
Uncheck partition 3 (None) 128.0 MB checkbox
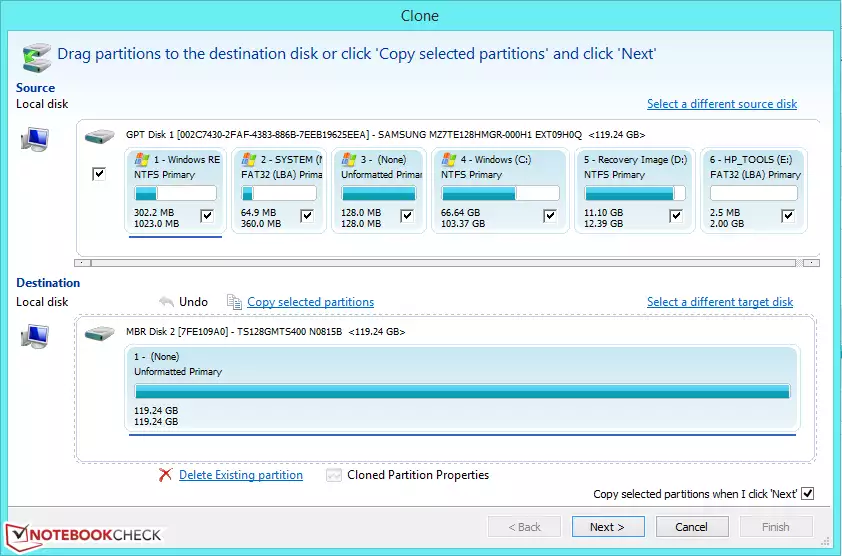pyautogui.click(x=407, y=216)
